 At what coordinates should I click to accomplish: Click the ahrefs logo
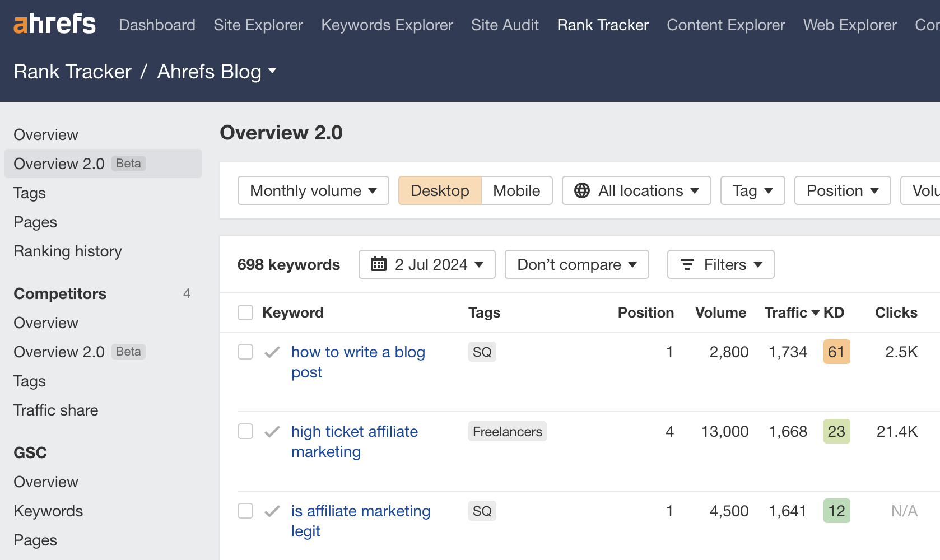coord(54,23)
